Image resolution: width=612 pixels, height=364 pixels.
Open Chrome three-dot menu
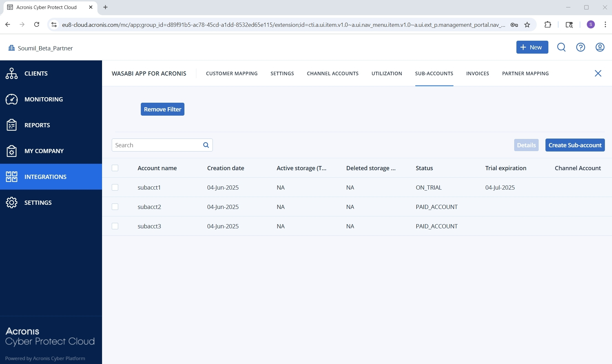(605, 25)
